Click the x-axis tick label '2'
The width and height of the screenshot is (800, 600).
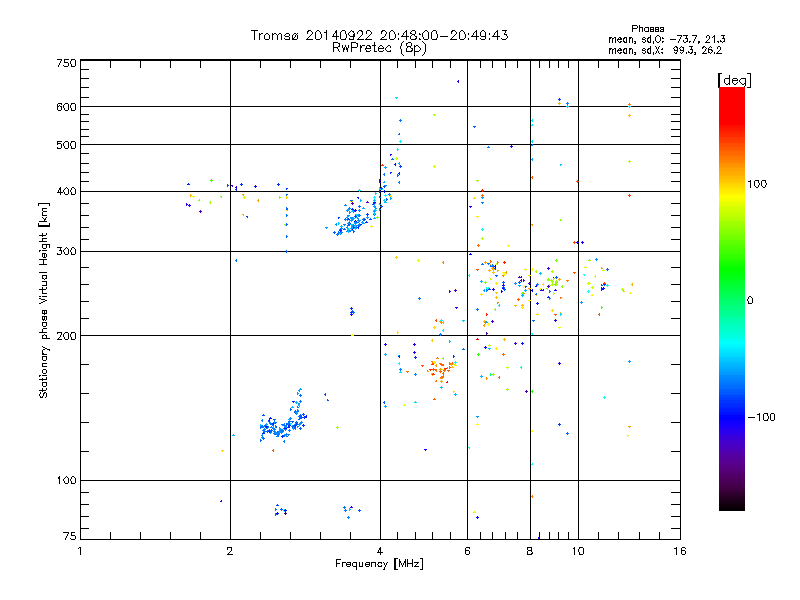point(230,551)
